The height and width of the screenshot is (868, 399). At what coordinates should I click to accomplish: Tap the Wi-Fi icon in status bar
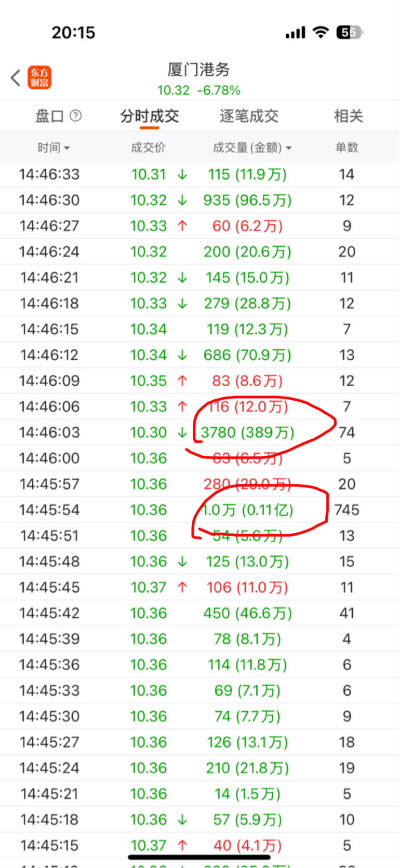tap(321, 32)
